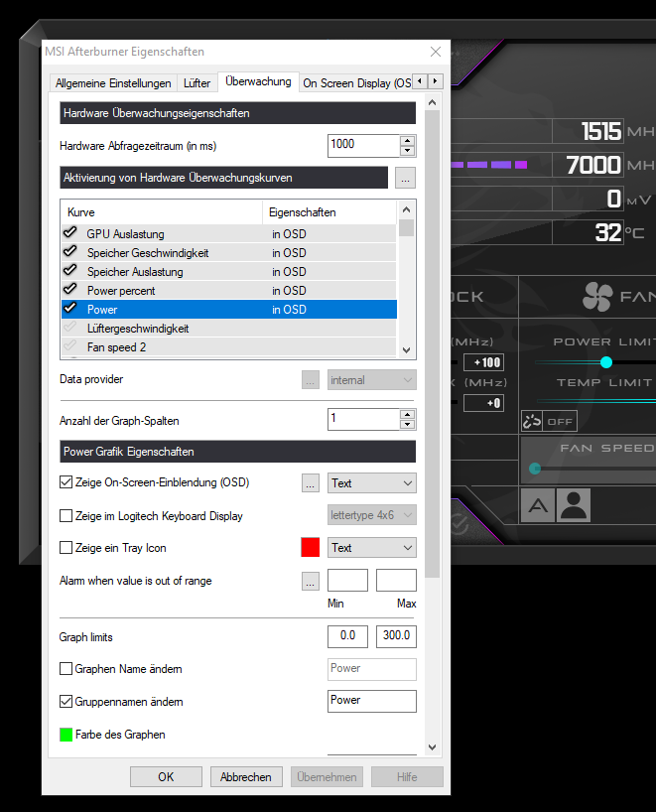
Task: Open On Screen Display tab
Action: click(x=356, y=83)
